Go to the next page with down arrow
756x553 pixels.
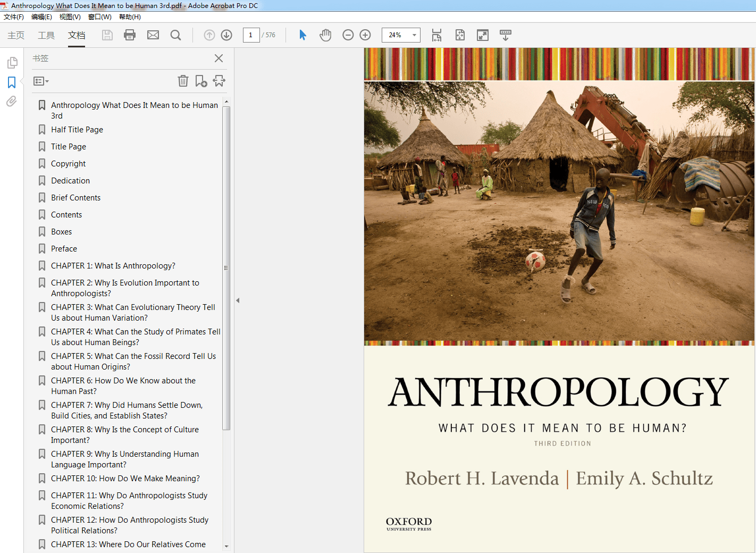click(x=226, y=35)
